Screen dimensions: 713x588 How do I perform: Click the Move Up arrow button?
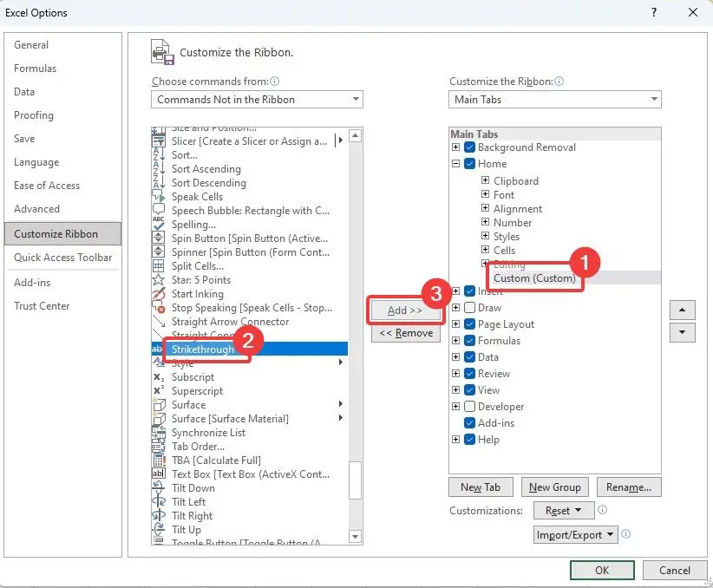coord(682,310)
